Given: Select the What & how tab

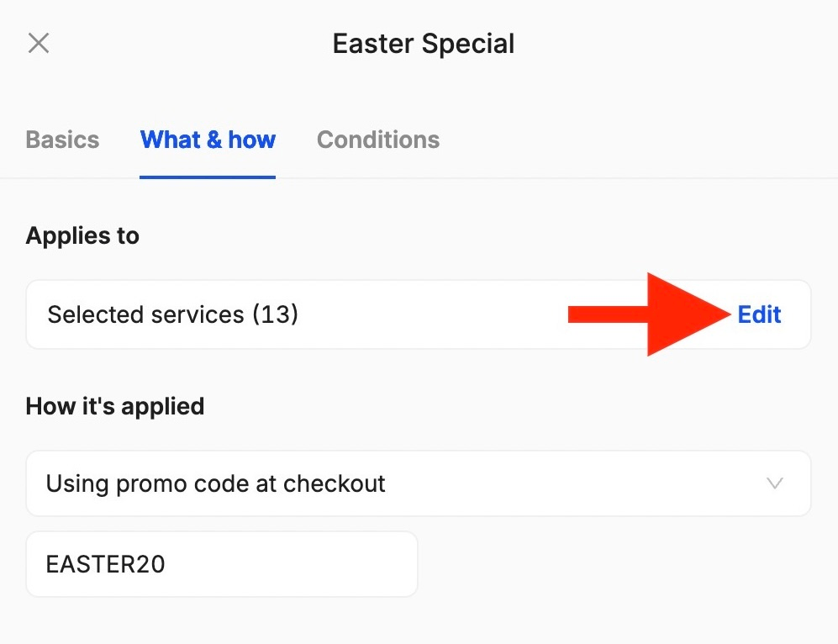Looking at the screenshot, I should tap(208, 140).
